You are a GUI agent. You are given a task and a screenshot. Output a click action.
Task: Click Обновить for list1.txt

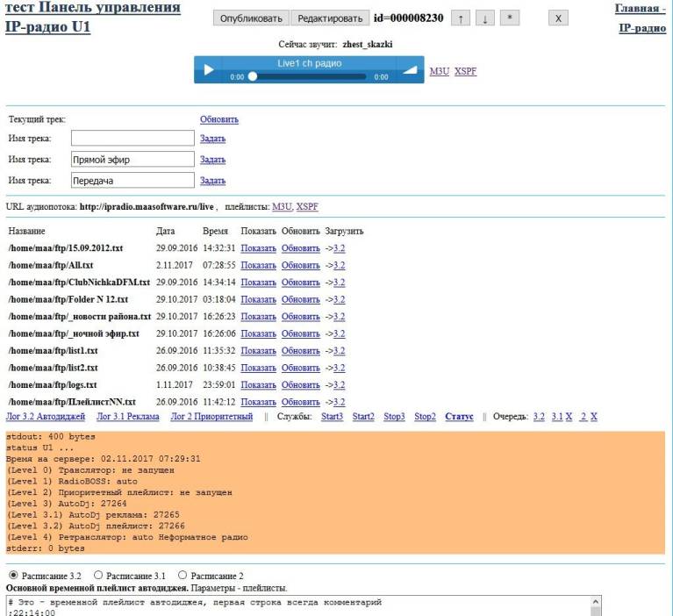300,351
